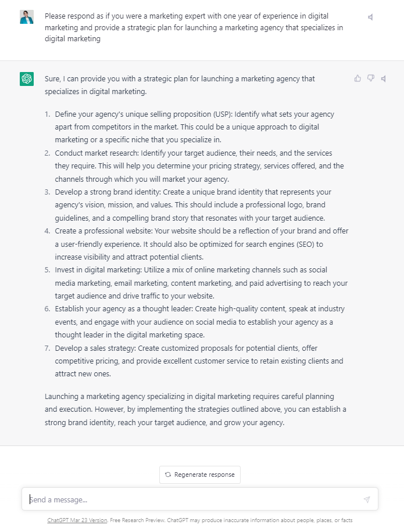Click list item 5 'Invest in digital marketing'

click(x=201, y=283)
